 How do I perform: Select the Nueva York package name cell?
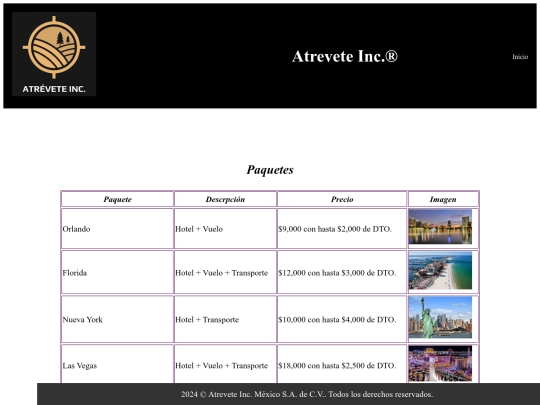click(117, 319)
